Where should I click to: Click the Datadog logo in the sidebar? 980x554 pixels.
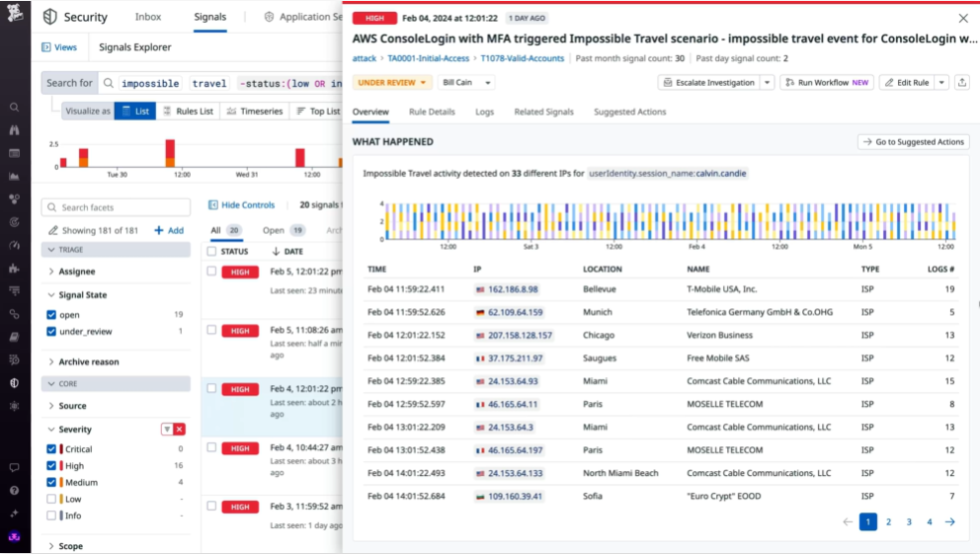pyautogui.click(x=15, y=13)
